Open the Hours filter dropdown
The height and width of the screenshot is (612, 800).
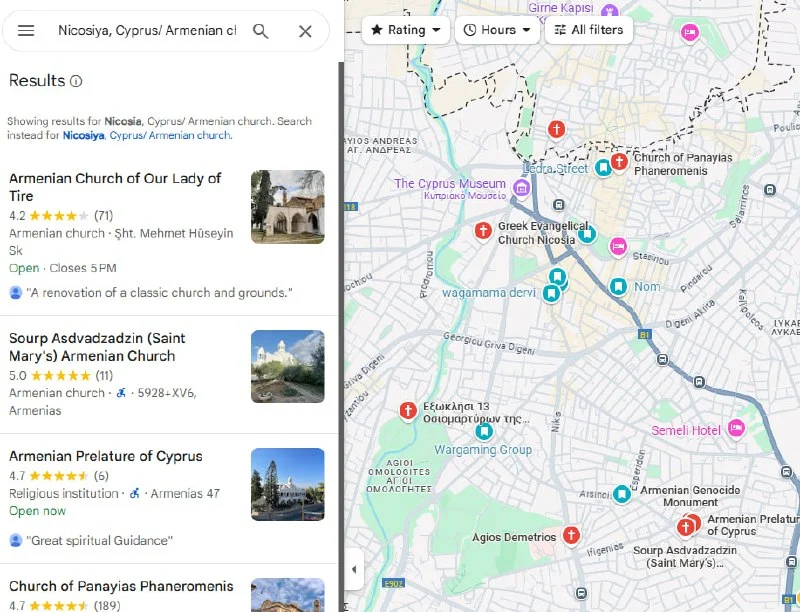point(497,30)
